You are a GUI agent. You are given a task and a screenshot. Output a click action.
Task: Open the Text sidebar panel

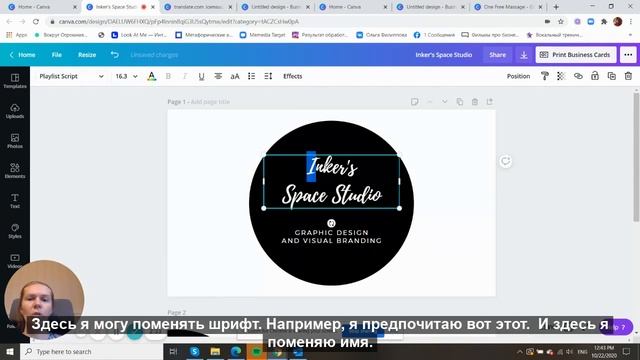tap(15, 201)
